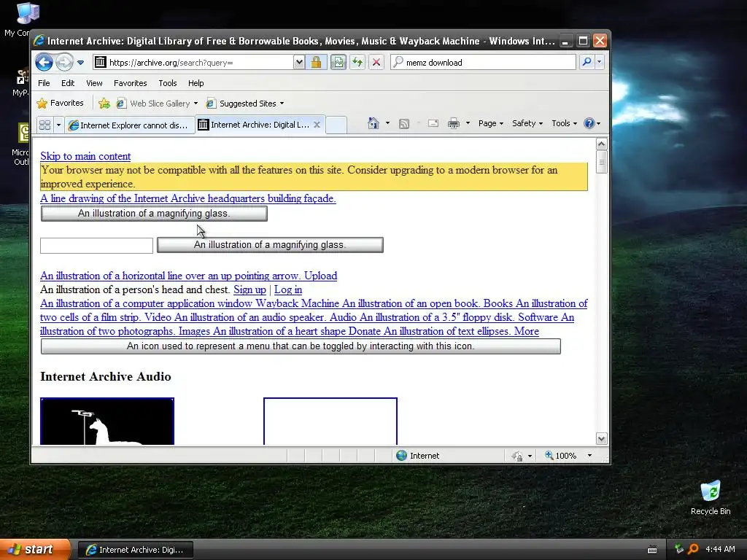Open the Tools menu in menu bar
Image resolution: width=747 pixels, height=560 pixels.
point(168,83)
